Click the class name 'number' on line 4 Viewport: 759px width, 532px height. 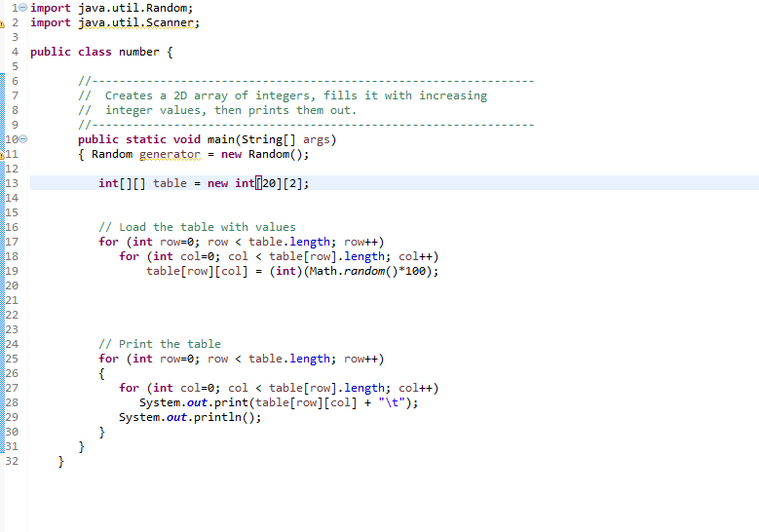click(139, 52)
